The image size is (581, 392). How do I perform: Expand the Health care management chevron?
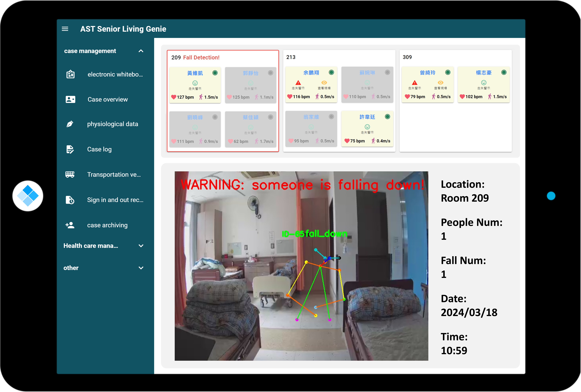coord(141,246)
